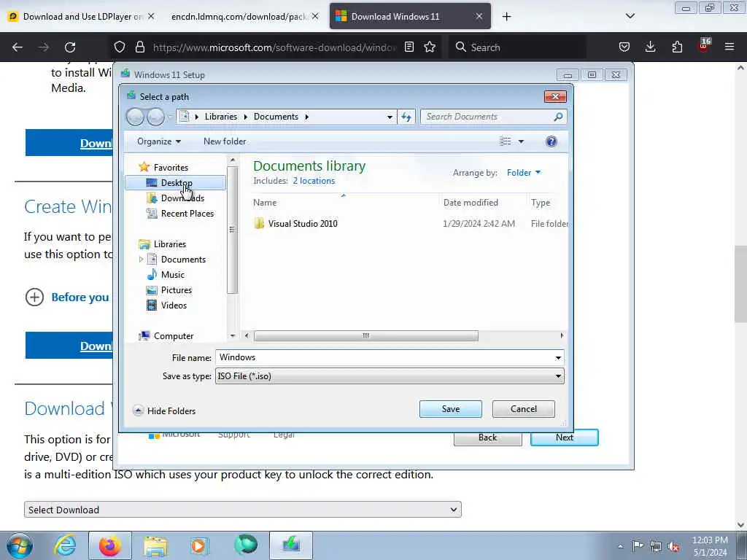
Task: Cancel the Select a path dialog
Action: (x=524, y=409)
